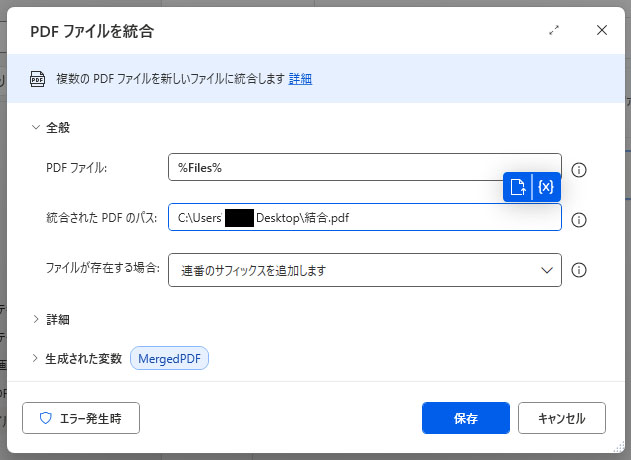Click the select file icon button

[x=518, y=187]
